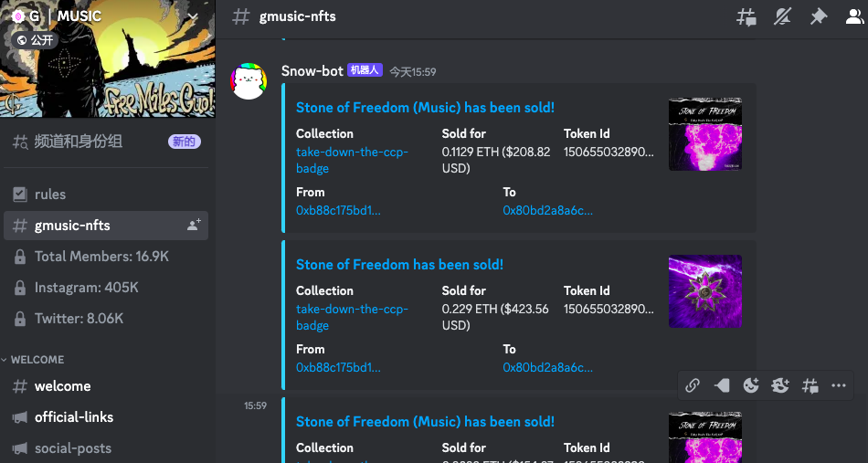Image resolution: width=868 pixels, height=463 pixels.
Task: Collapse the WELCOME category
Action: (x=33, y=360)
